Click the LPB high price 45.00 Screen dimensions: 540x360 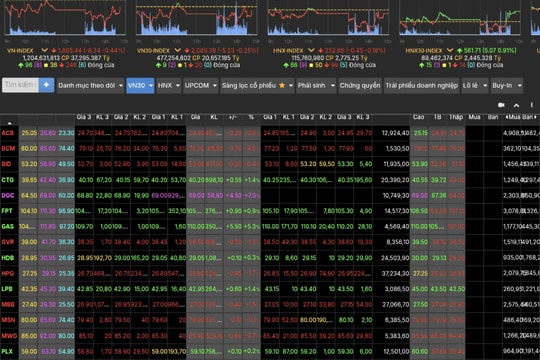(419, 289)
